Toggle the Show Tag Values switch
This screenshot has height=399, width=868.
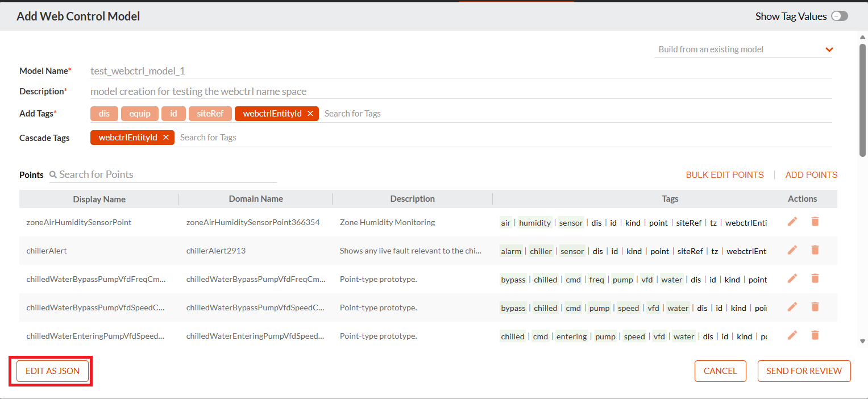click(840, 16)
